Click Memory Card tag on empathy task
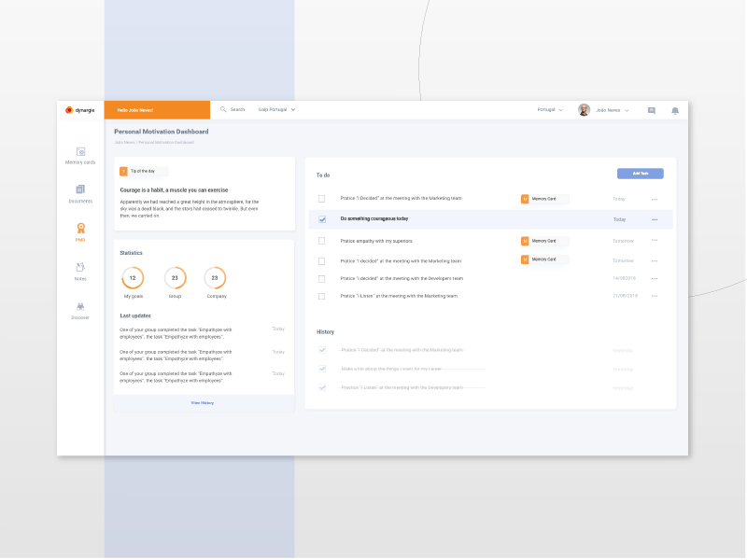This screenshot has height=560, width=747. tap(544, 241)
